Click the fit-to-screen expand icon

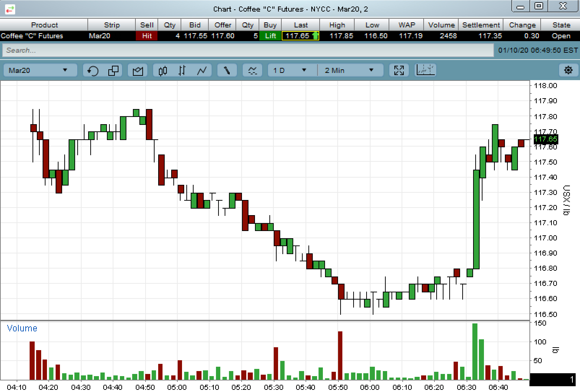point(399,70)
